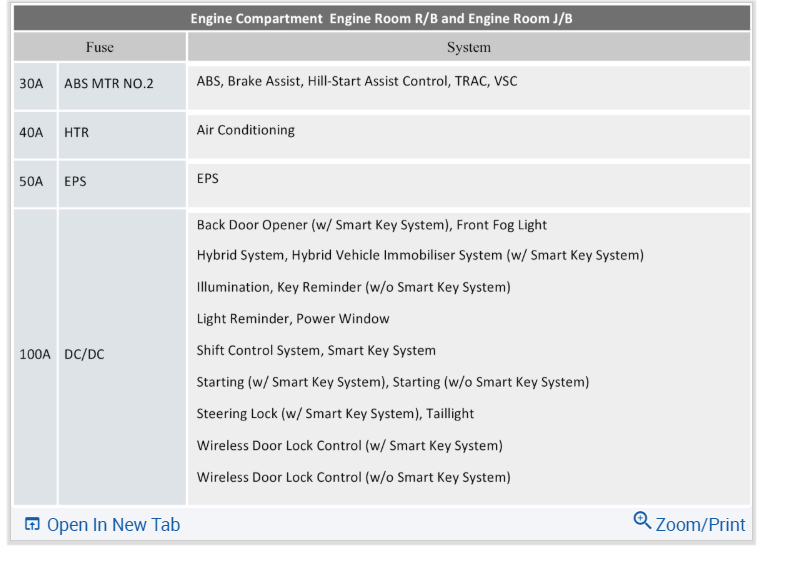The image size is (785, 561).
Task: Select the 30A amperage cell
Action: [32, 84]
